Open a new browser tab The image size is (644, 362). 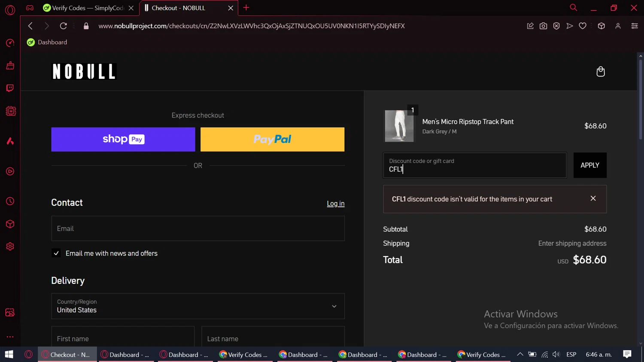pos(246,8)
